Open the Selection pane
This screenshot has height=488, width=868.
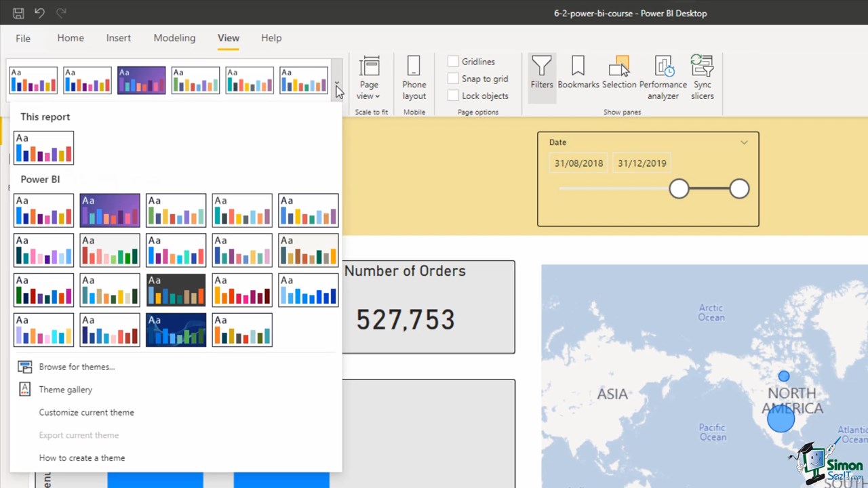click(x=619, y=73)
